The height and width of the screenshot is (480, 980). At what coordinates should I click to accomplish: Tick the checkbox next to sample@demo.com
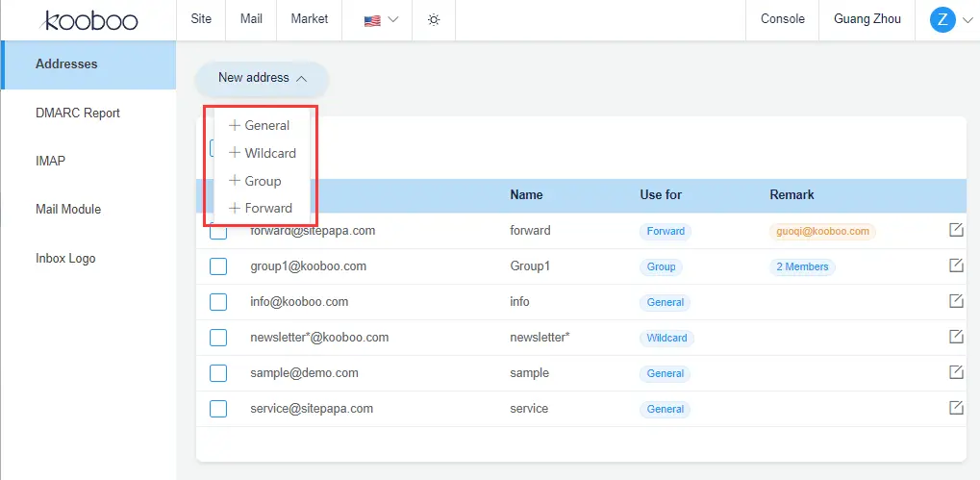pyautogui.click(x=218, y=373)
